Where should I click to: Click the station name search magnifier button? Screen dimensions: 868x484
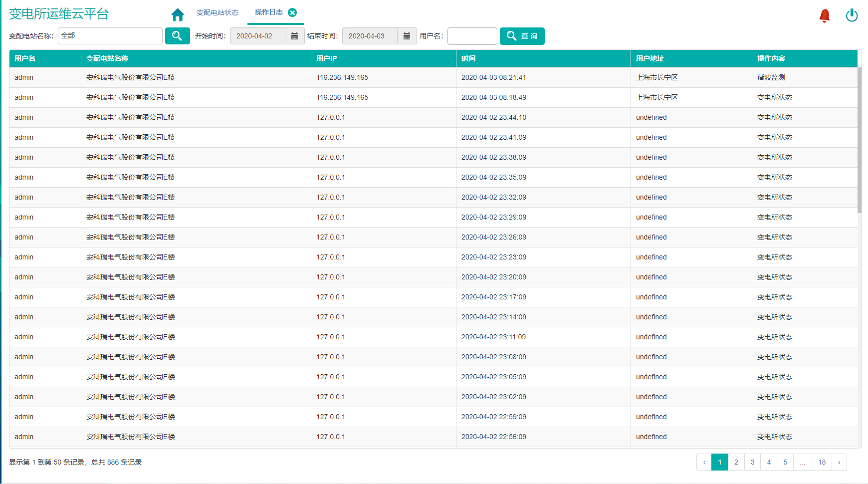[x=177, y=36]
